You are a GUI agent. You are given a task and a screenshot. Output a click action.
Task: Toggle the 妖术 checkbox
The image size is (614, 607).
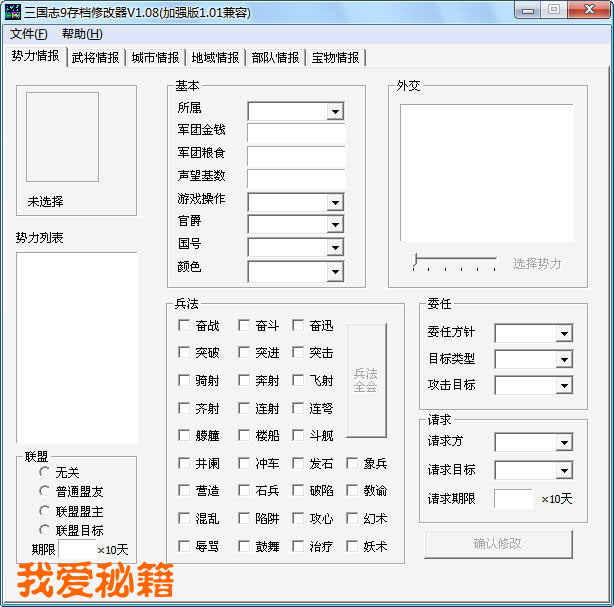[352, 546]
